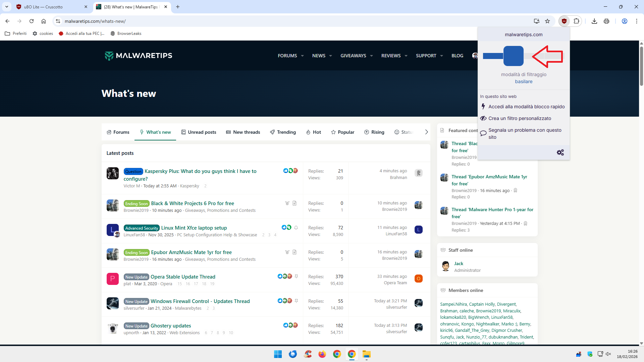Switch to the Forums tab
This screenshot has height=362, width=644.
[118, 132]
